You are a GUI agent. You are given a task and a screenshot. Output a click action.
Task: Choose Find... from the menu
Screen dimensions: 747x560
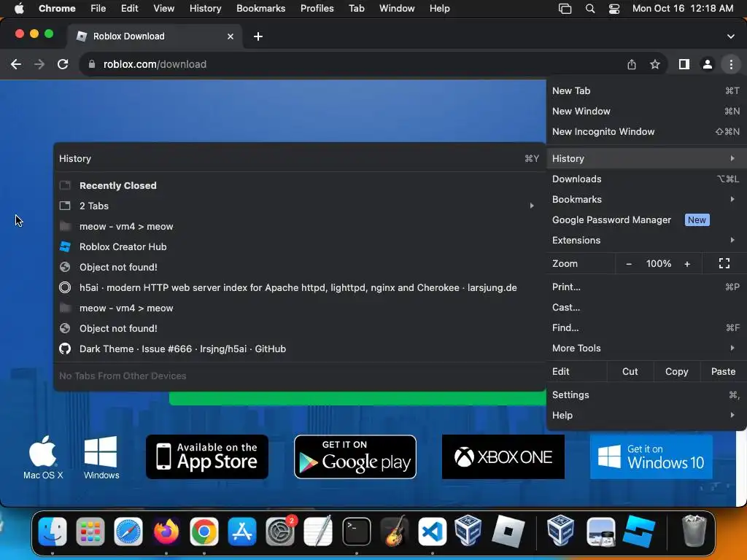pos(646,327)
